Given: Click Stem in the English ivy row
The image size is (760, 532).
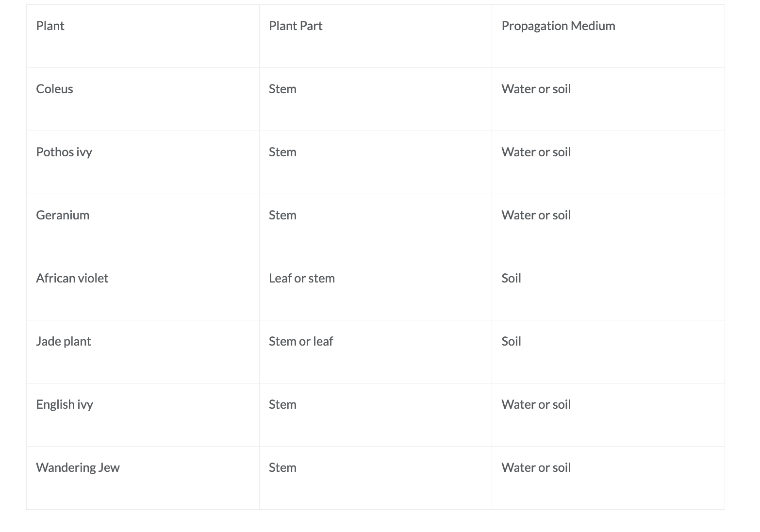Looking at the screenshot, I should (x=282, y=404).
